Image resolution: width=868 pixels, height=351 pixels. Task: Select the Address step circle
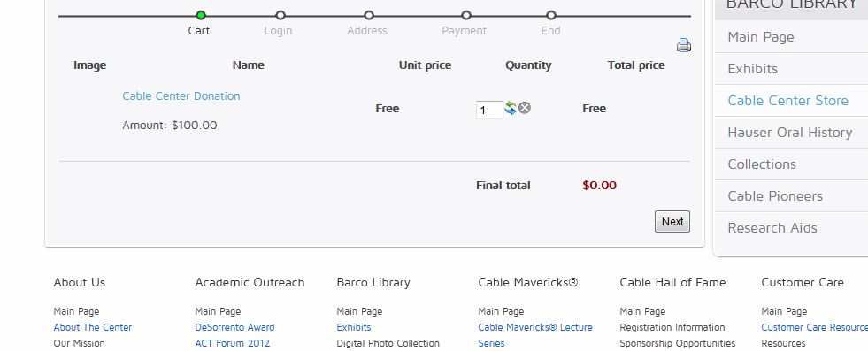369,15
